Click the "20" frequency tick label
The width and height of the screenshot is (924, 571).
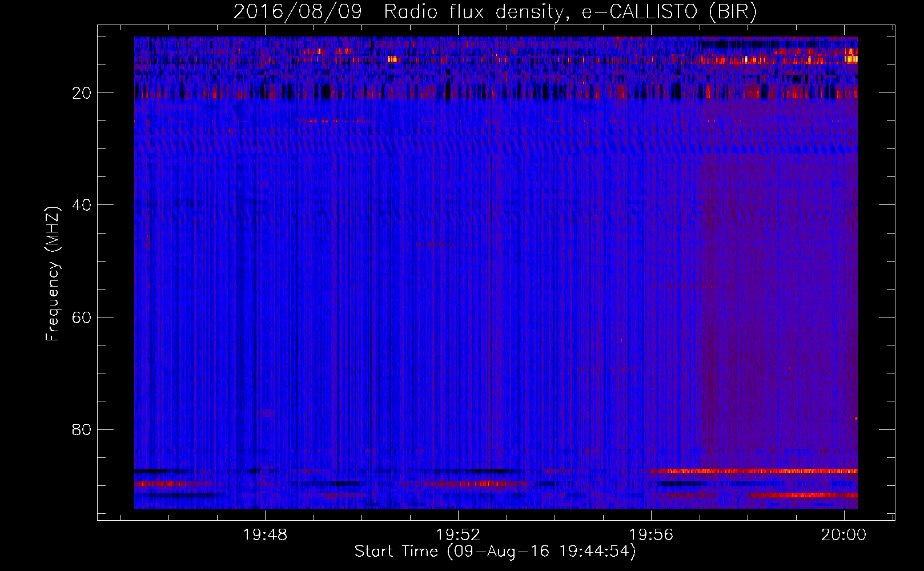coord(82,93)
